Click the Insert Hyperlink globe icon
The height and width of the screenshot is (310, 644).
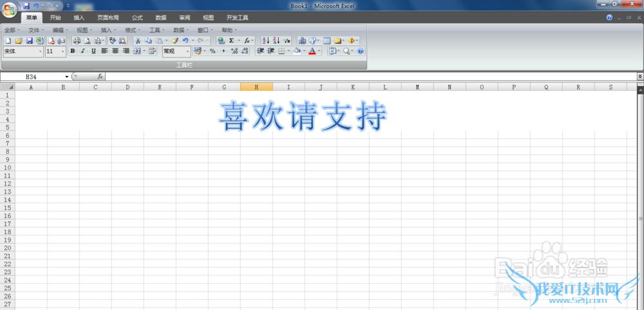point(221,41)
